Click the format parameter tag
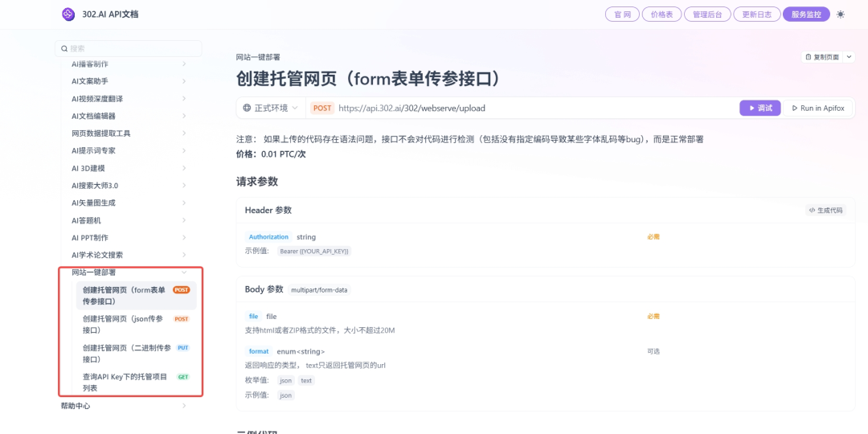This screenshot has height=434, width=868. pos(259,351)
